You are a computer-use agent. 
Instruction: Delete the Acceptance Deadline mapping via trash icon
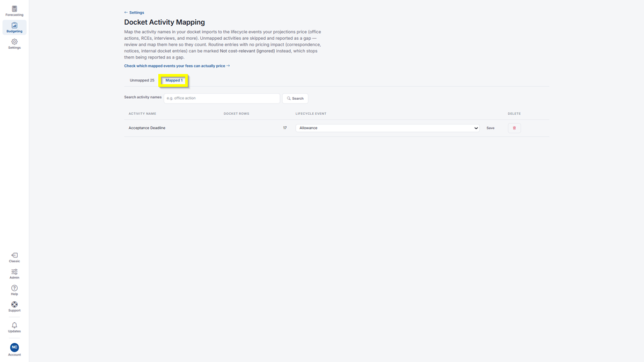(x=514, y=128)
